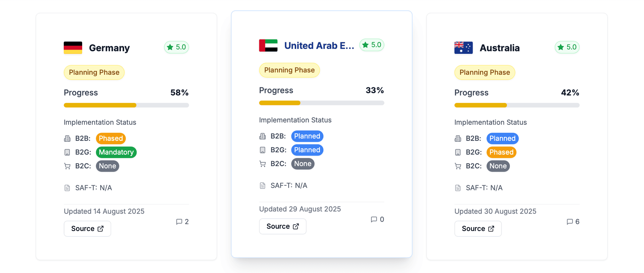644x273 pixels.
Task: Click the United Arab E... country title
Action: click(319, 46)
